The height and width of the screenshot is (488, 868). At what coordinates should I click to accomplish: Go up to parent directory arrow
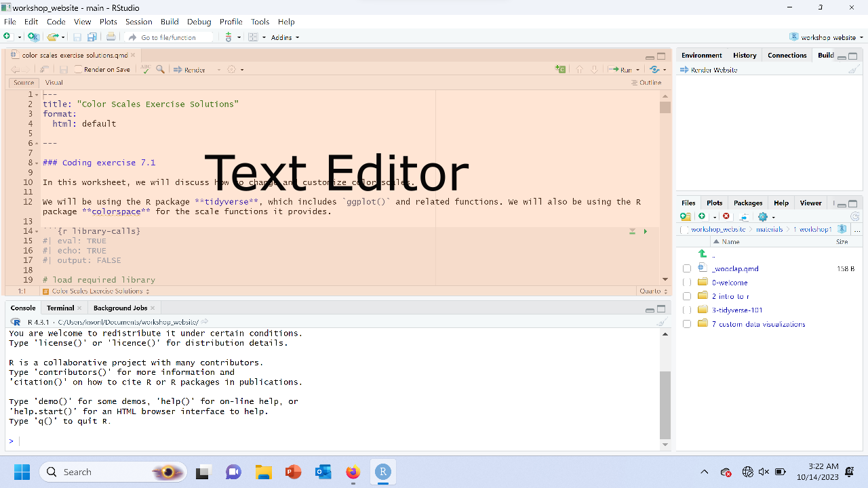(x=703, y=254)
